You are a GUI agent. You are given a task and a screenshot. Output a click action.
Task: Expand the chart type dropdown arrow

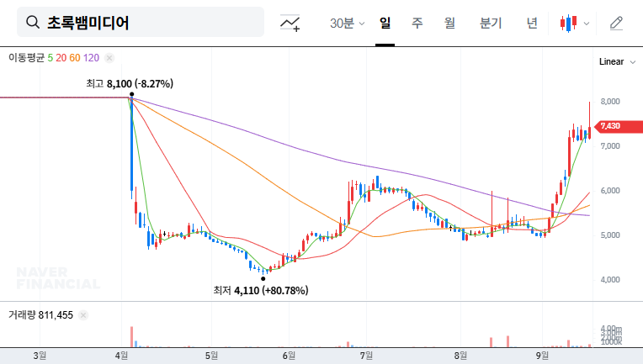[587, 24]
